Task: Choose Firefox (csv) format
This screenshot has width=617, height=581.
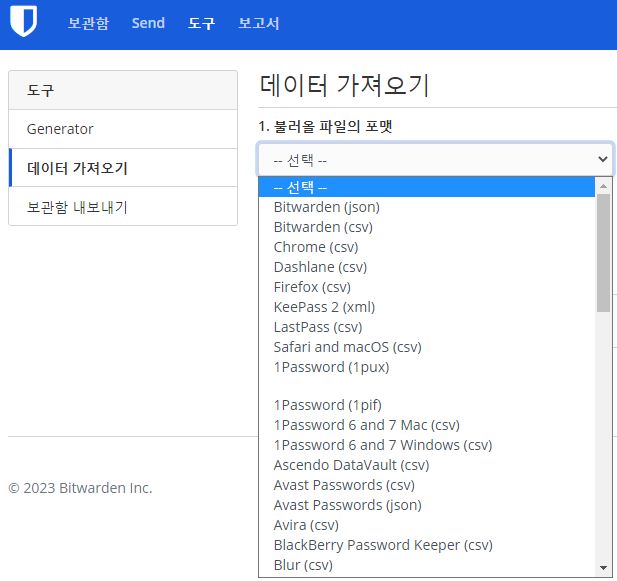Action: coord(427,287)
